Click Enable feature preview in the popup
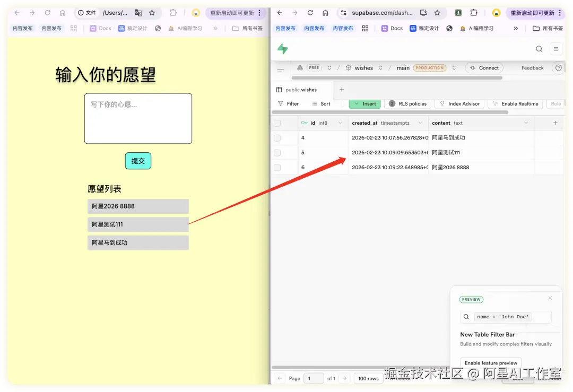 pyautogui.click(x=490, y=363)
